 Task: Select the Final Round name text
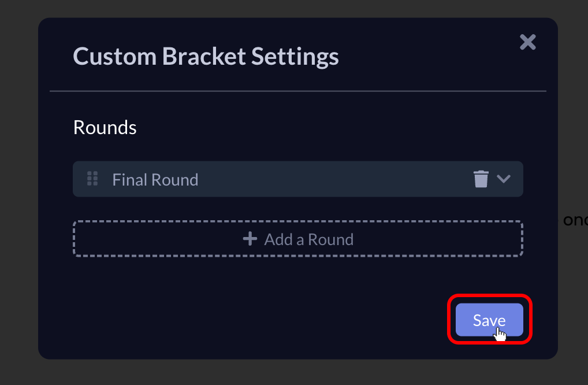pyautogui.click(x=155, y=180)
